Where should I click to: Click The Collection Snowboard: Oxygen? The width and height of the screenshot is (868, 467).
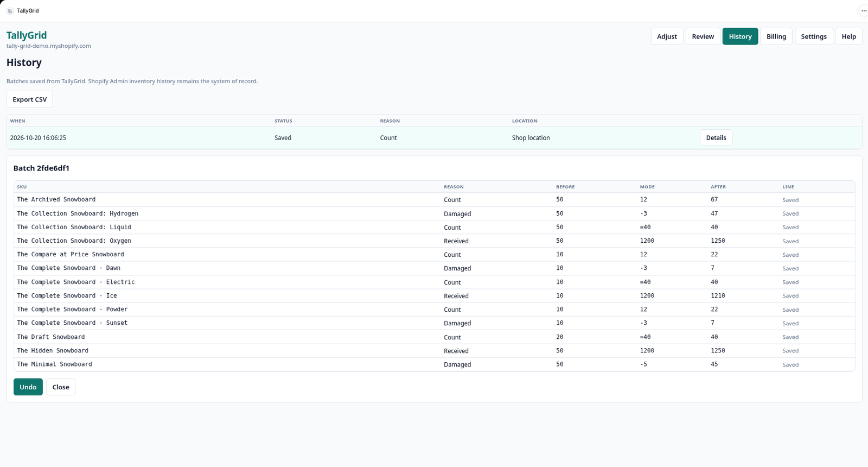74,241
